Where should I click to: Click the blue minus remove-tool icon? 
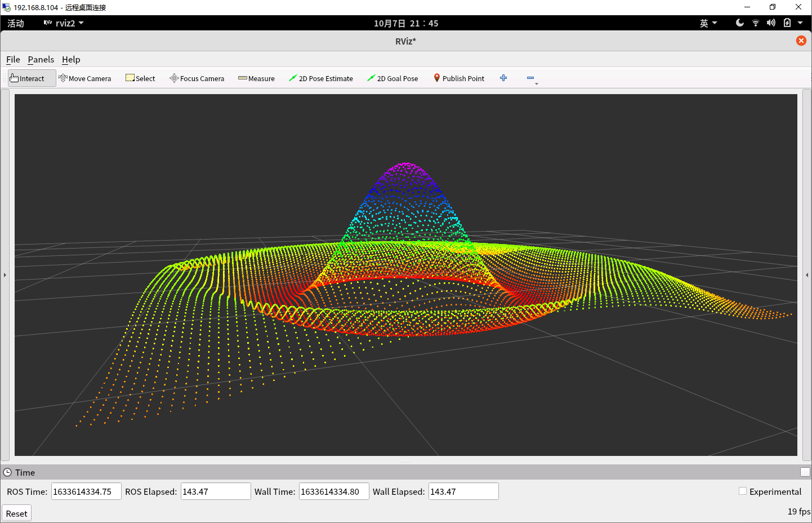pos(530,78)
